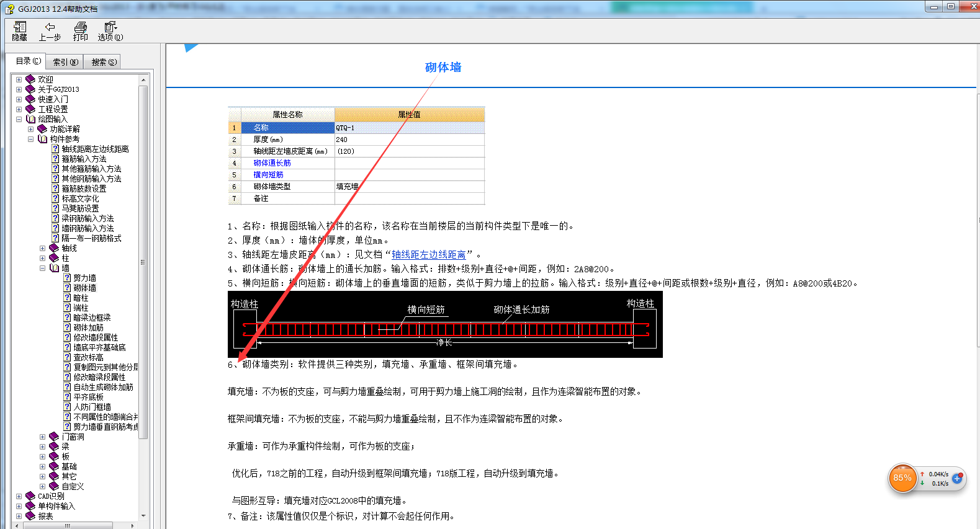Click the 砌体通长筋 property link

pos(272,163)
